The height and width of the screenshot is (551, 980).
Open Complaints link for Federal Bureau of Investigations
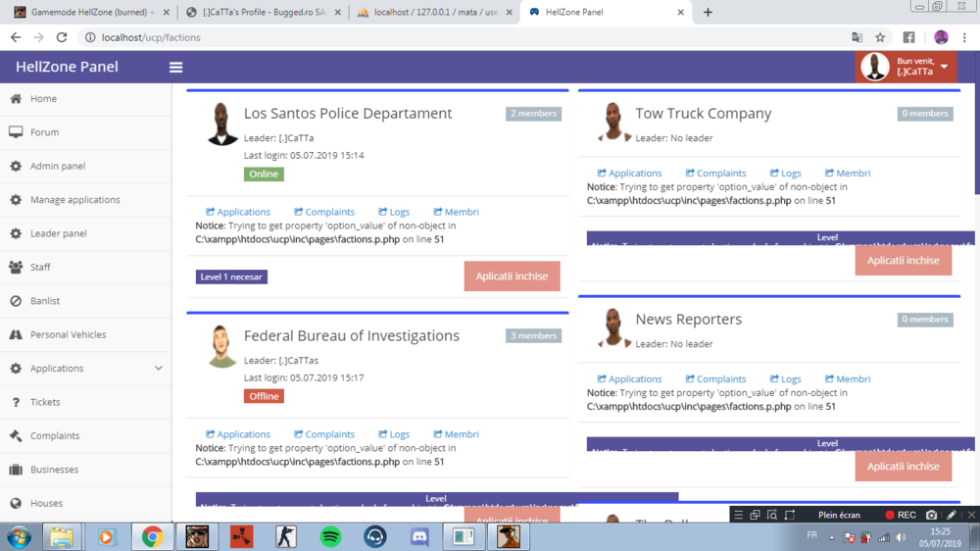(x=324, y=434)
